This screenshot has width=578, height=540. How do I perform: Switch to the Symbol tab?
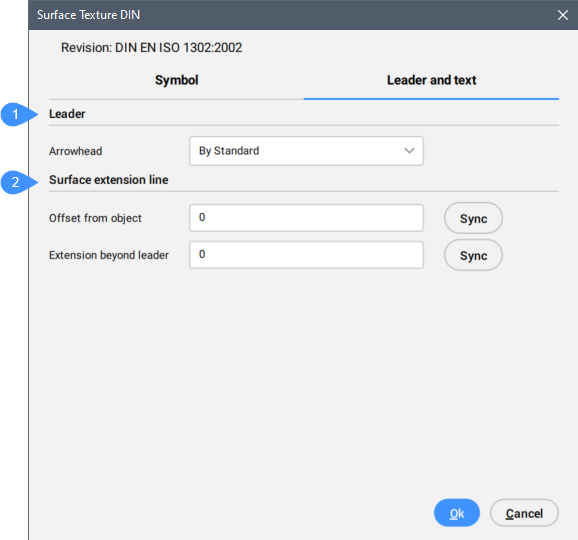click(x=176, y=80)
